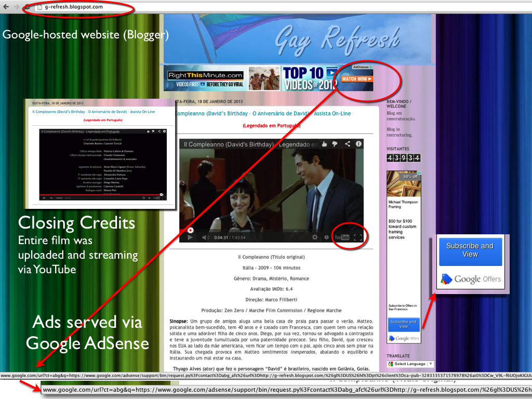Mute the main video with the speaker icon
This screenshot has width=532, height=399.
pyautogui.click(x=206, y=237)
